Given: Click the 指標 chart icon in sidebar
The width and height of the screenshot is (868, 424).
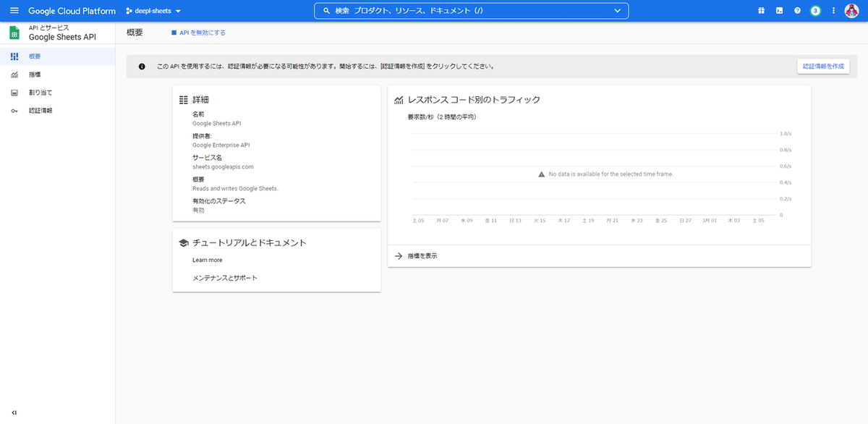Looking at the screenshot, I should click(x=14, y=75).
